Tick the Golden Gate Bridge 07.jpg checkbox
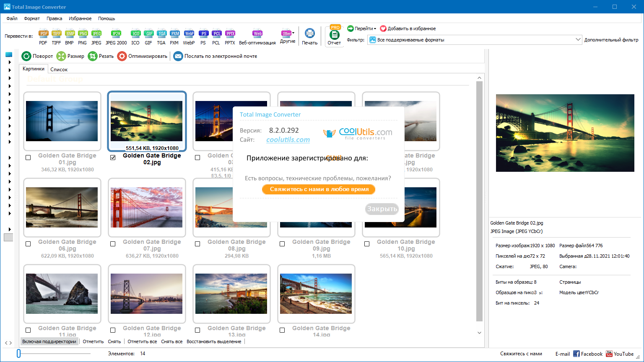Screen dimensions: 644x362 click(x=113, y=244)
